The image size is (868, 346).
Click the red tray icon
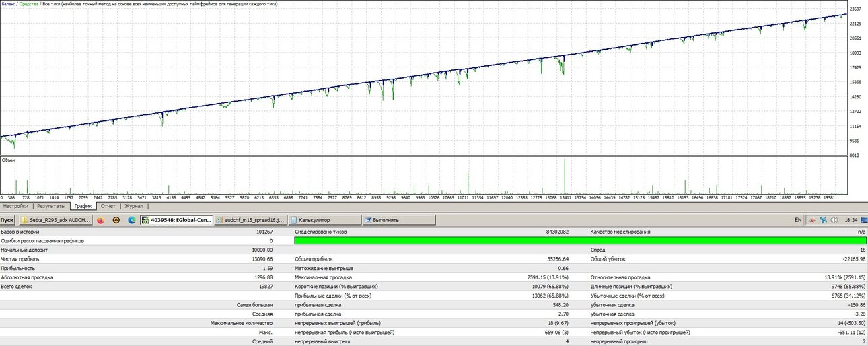point(813,219)
